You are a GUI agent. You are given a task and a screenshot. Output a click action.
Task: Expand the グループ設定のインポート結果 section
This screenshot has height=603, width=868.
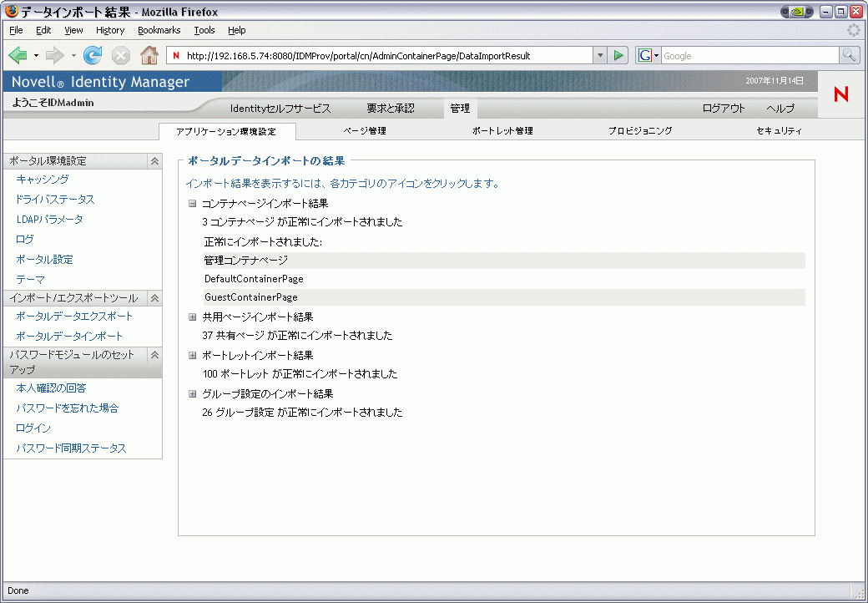click(x=192, y=393)
